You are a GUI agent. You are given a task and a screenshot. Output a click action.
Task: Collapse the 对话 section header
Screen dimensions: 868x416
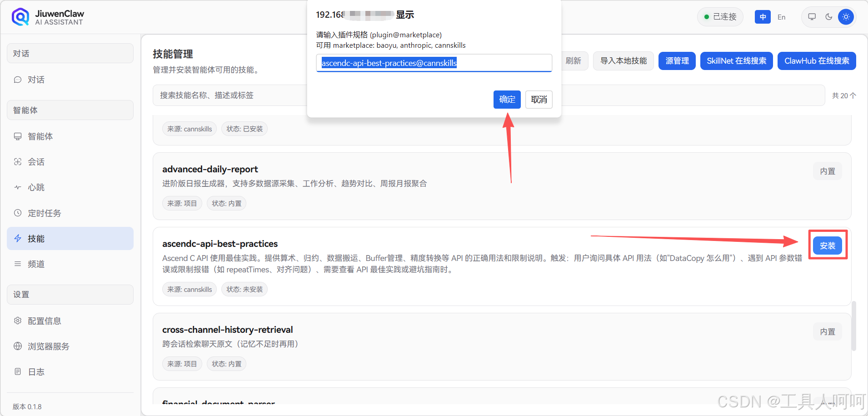[70, 53]
